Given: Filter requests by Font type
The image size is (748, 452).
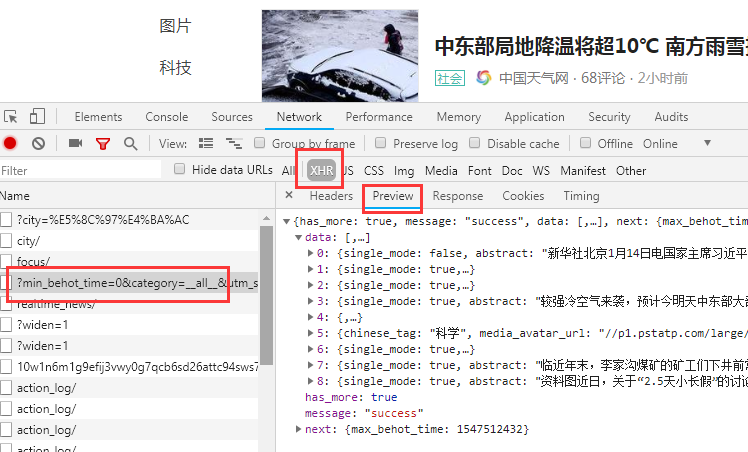Looking at the screenshot, I should click(x=479, y=171).
